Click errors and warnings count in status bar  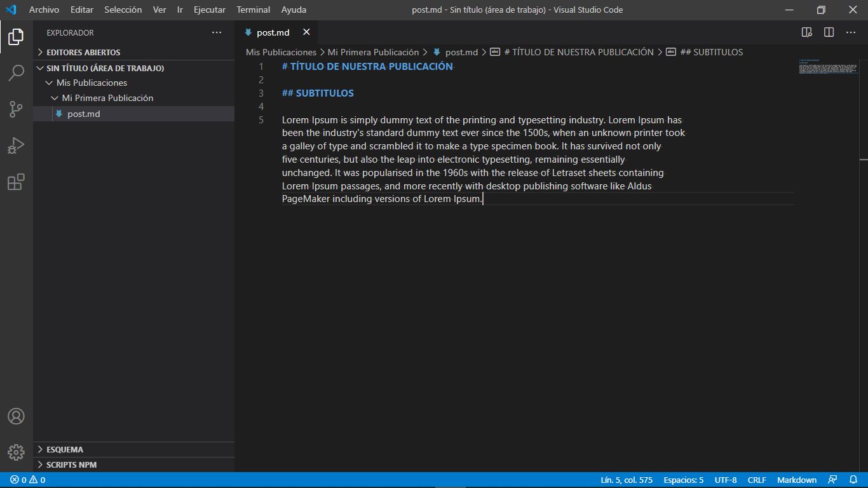point(27,480)
